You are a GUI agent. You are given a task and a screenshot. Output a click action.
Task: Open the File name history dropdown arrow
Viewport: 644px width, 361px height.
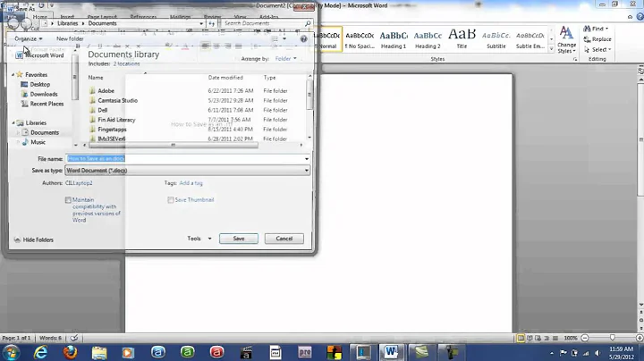[307, 159]
